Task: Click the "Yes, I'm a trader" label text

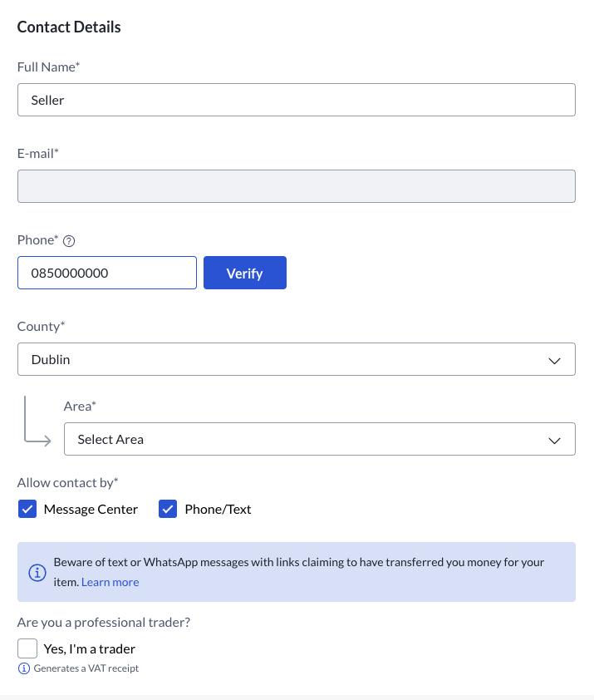Action: coord(90,648)
